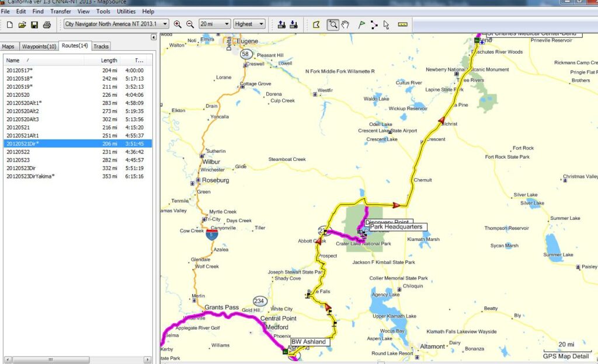This screenshot has height=364, width=598.
Task: Switch to the Waypoints(10) tab
Action: click(x=39, y=46)
